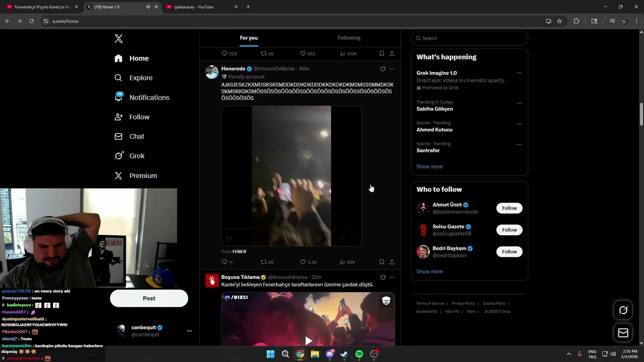Open the browser Extensions puzzle icon
The image size is (644, 362).
[x=576, y=21]
